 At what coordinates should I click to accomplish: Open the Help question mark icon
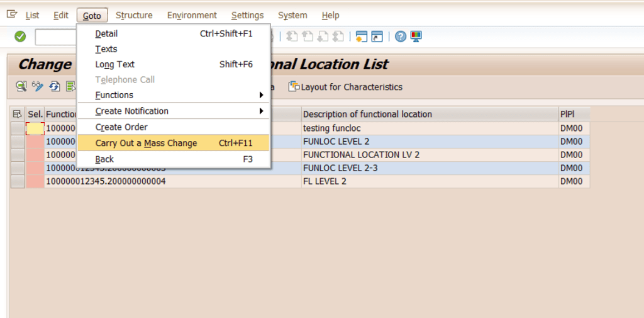[x=401, y=37]
